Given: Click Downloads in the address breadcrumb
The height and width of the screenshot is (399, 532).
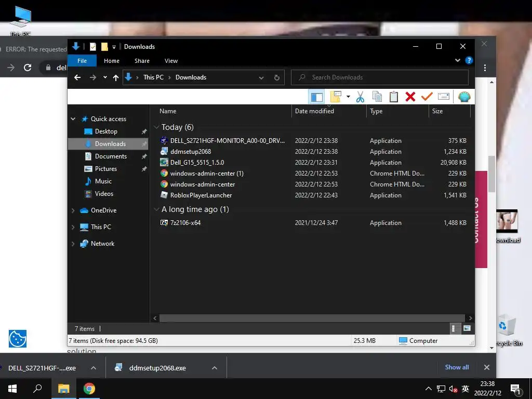Looking at the screenshot, I should [191, 77].
